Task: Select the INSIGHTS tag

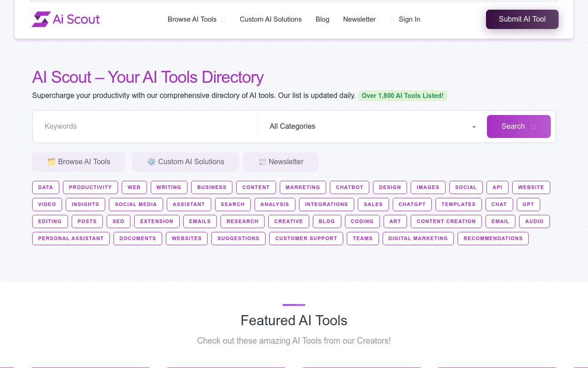Action: pyautogui.click(x=85, y=204)
